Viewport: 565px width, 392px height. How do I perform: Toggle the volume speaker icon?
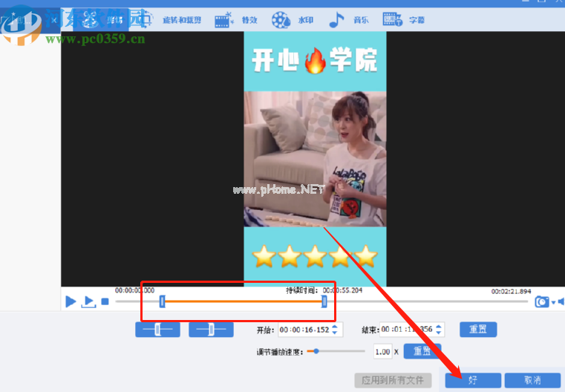point(561,301)
